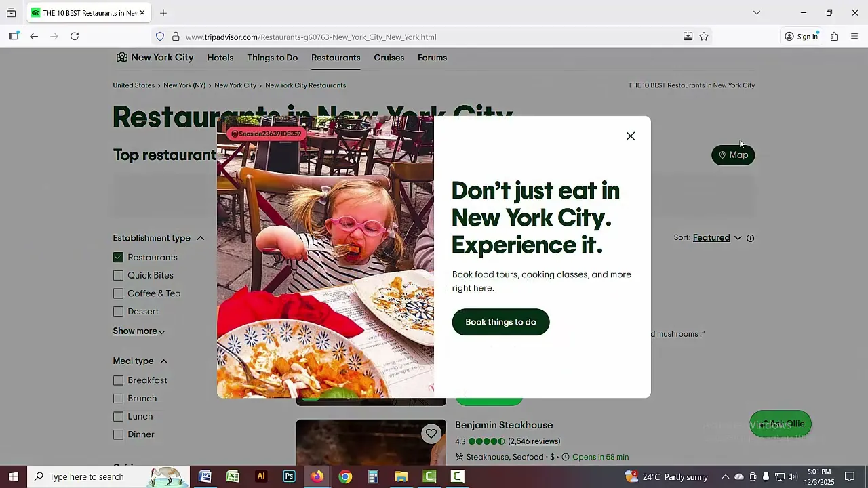Uncheck the Restaurants establishment checkbox
Viewport: 868px width, 488px height.
click(x=119, y=258)
